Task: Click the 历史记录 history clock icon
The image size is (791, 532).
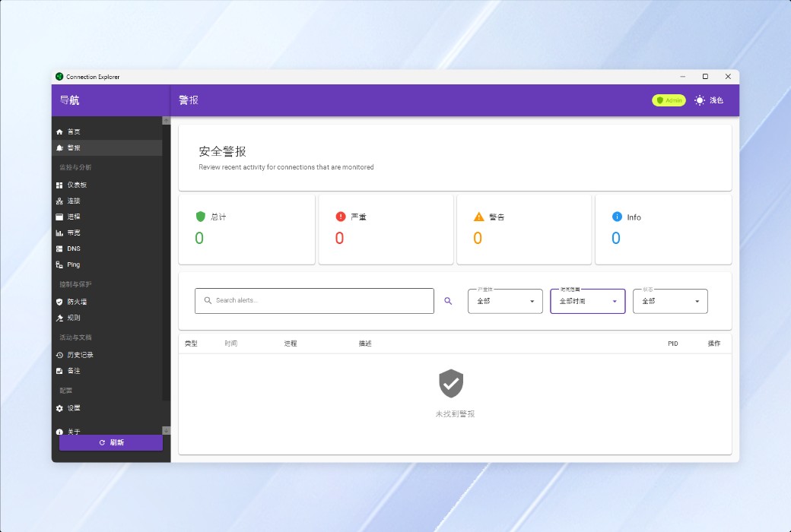Action: pyautogui.click(x=59, y=355)
